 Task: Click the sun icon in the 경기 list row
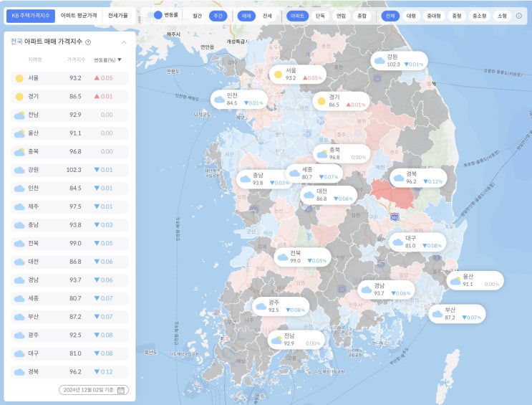(19, 97)
